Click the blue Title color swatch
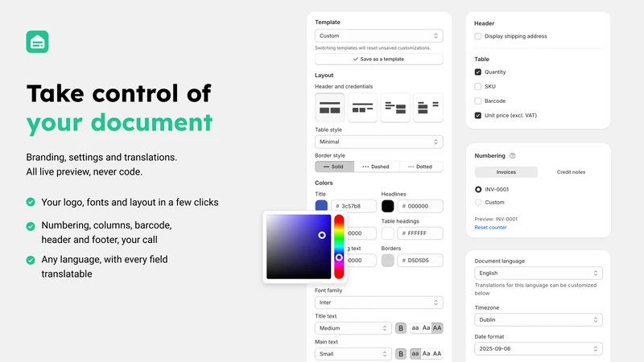The image size is (644, 362). (321, 206)
